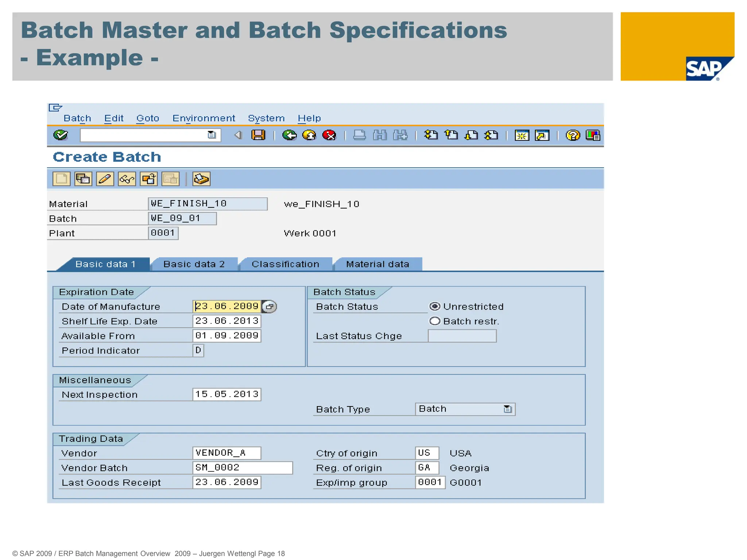Click the Next Inspection date field
The width and height of the screenshot is (747, 560).
pos(227,394)
